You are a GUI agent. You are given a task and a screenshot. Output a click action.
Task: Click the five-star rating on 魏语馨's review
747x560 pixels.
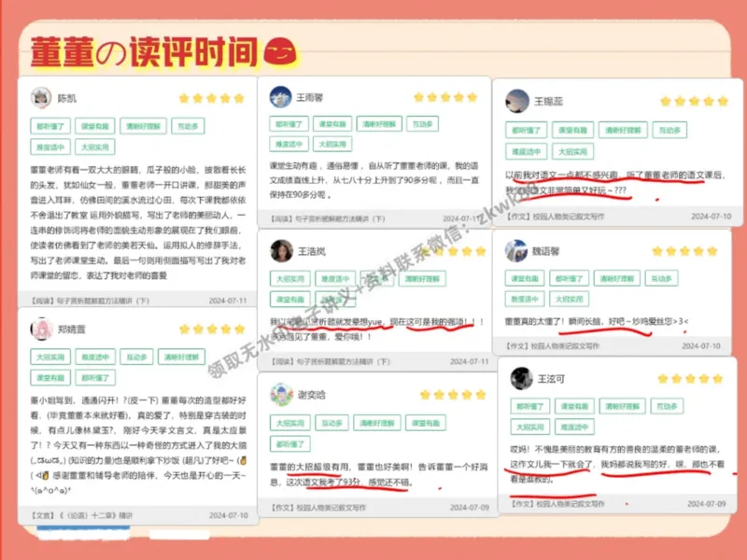click(684, 251)
